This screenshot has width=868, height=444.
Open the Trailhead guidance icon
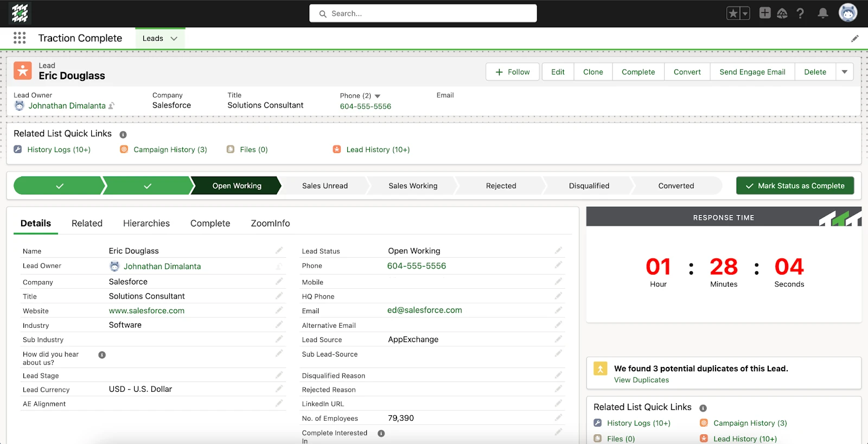(x=782, y=13)
